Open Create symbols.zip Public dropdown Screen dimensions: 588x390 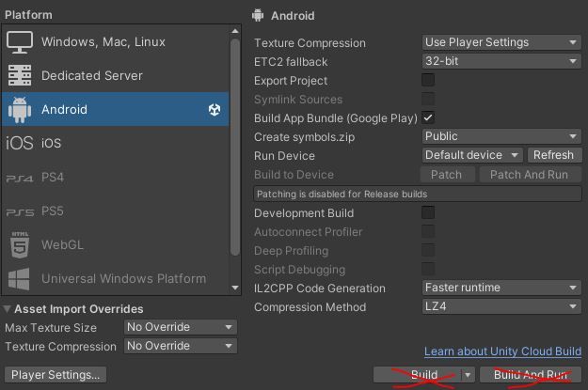point(501,136)
